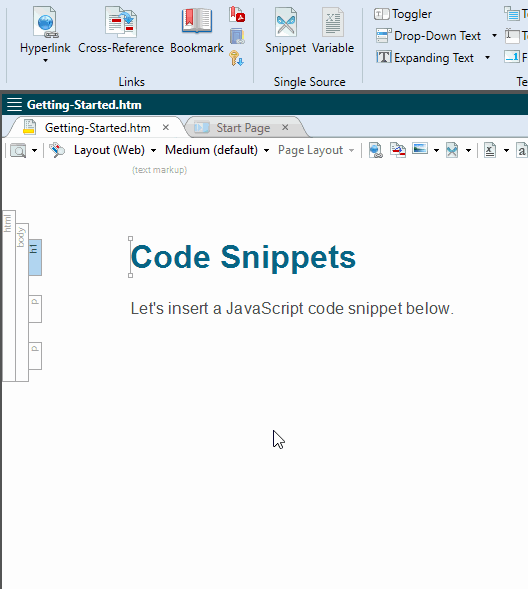528x589 pixels.
Task: Click the Toggler ribbon option
Action: (x=403, y=14)
